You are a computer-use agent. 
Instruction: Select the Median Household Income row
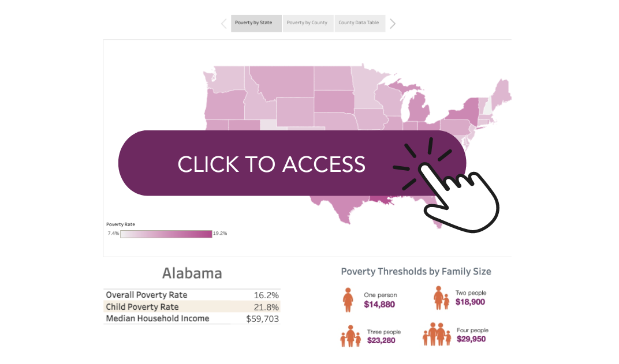coord(192,318)
